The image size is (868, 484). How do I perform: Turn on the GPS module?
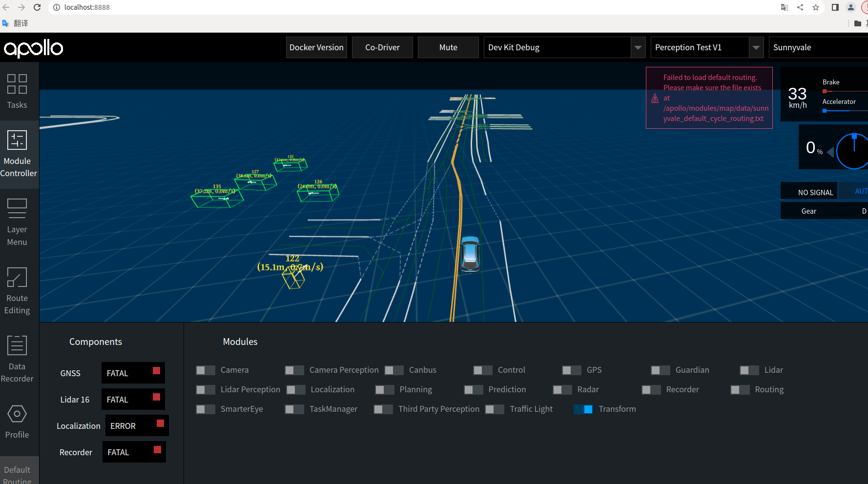[572, 370]
